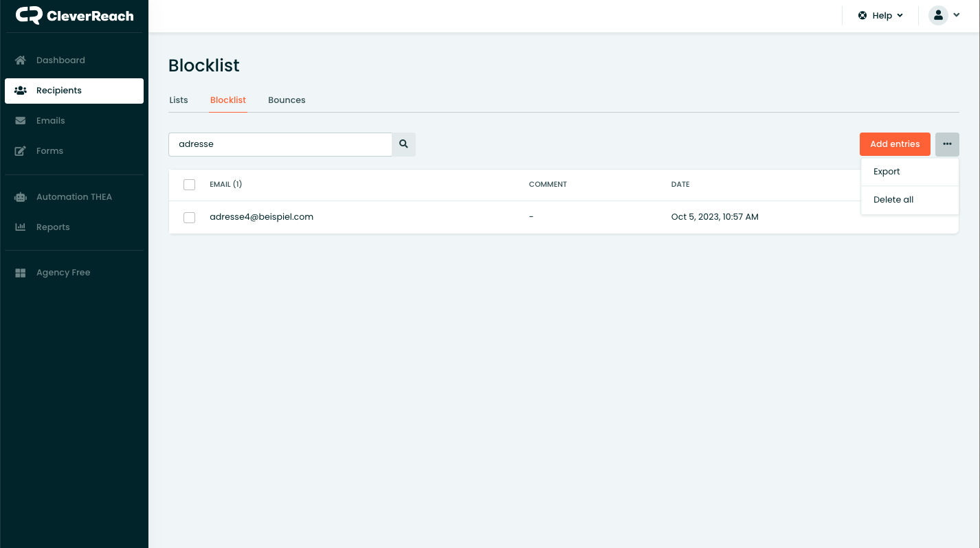This screenshot has height=548, width=980.
Task: Click the search magnifier button
Action: pos(403,144)
